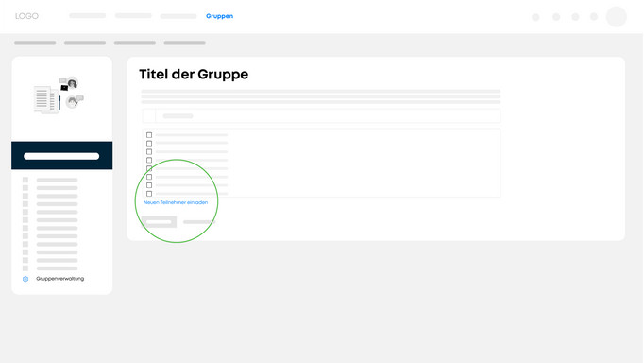Click the search field above the participant list
Image resolution: width=644 pixels, height=363 pixels.
(321, 116)
